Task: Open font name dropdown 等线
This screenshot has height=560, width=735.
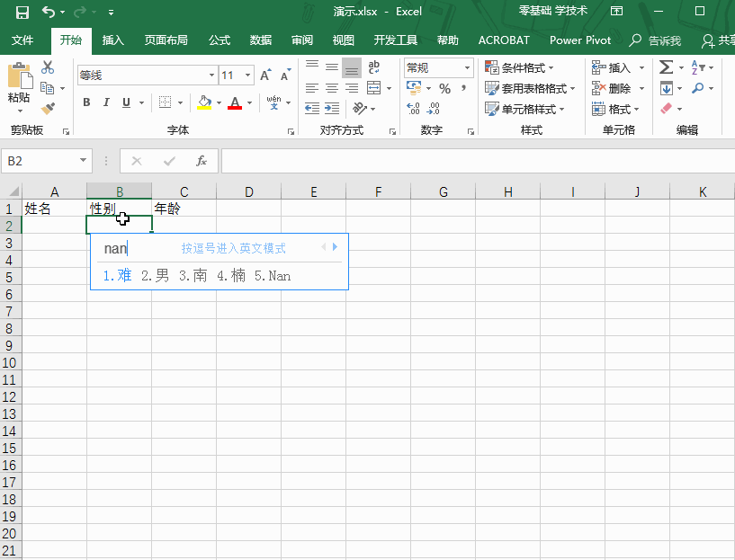Action: click(x=211, y=75)
